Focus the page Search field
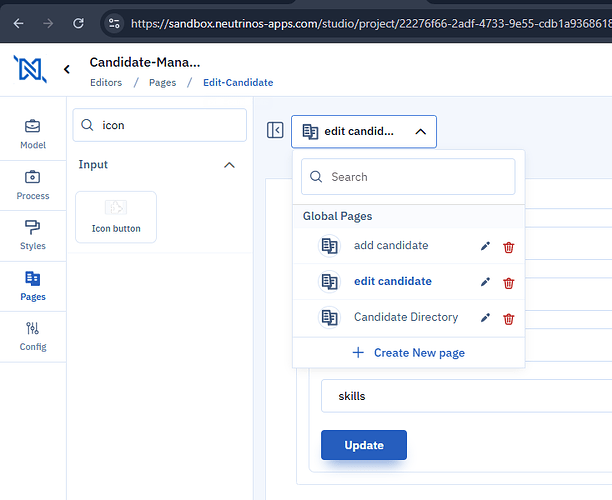612x500 pixels. coord(408,177)
